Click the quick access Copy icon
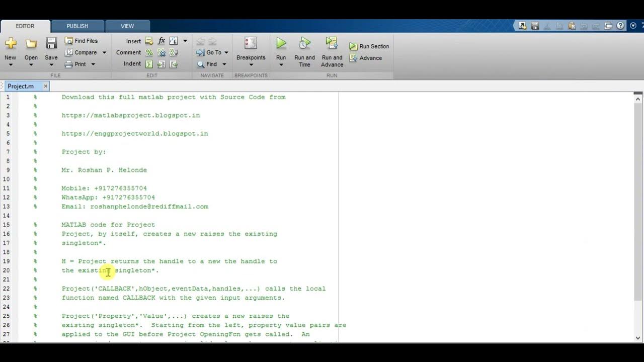 559,26
